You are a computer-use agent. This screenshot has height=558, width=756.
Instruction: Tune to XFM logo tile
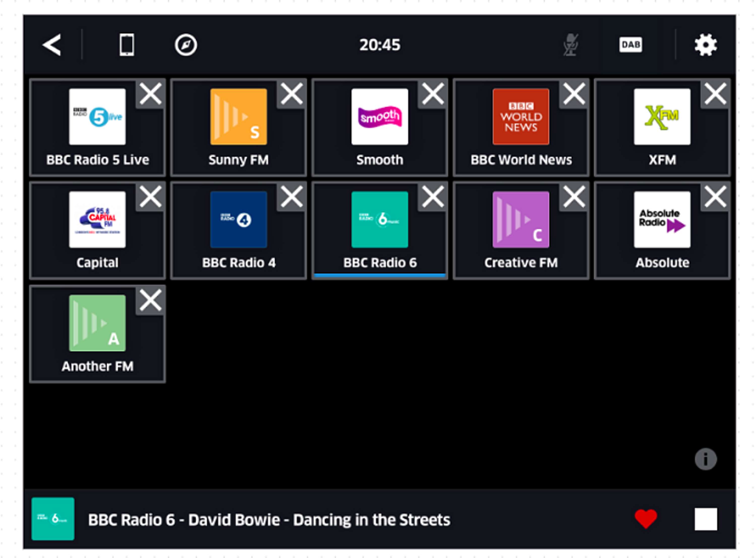pos(662,117)
